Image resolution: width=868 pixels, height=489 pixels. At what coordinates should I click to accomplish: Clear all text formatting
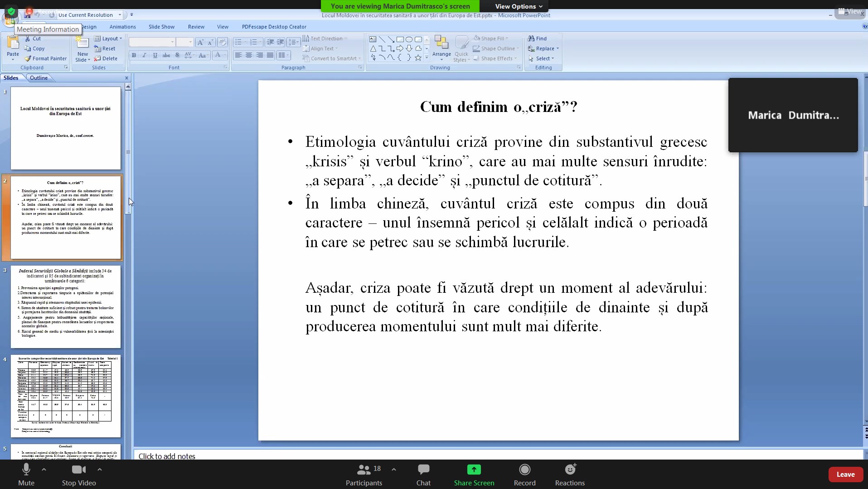click(222, 42)
